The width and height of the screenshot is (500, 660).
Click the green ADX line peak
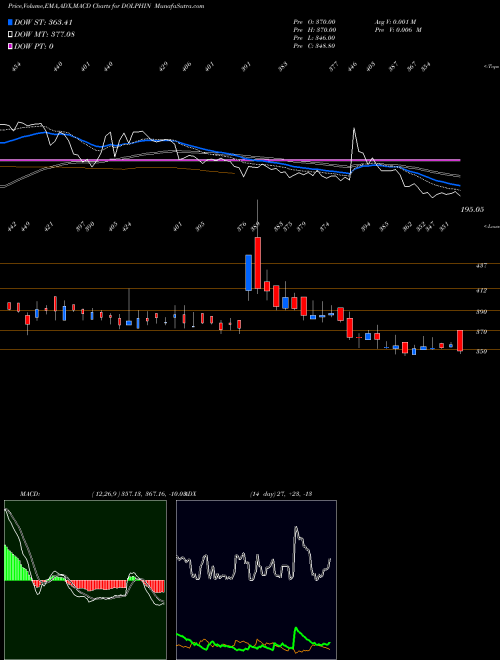296,629
